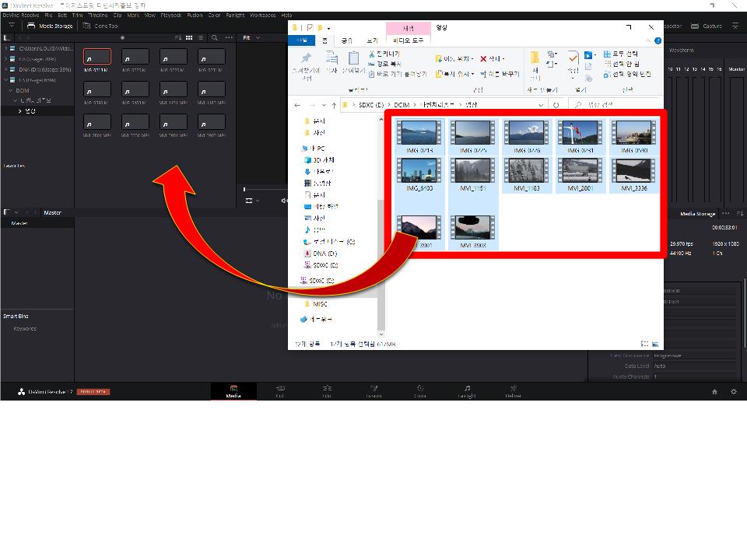
Task: Go to the Cut page
Action: [280, 391]
